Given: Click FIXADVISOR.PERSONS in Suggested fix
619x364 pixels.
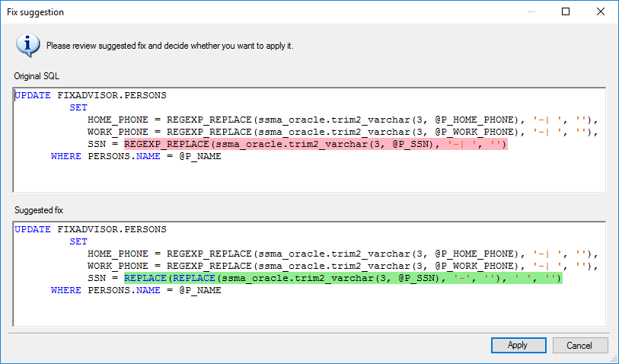Looking at the screenshot, I should 112,229.
